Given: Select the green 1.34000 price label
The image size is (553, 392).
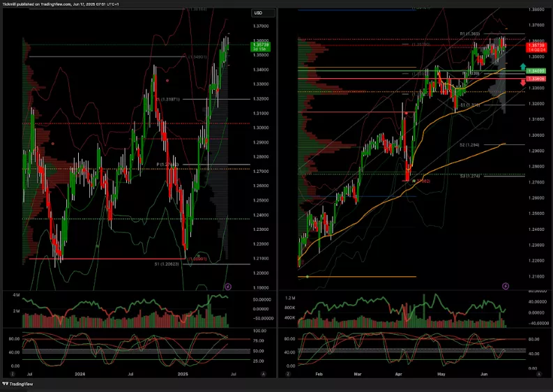Looking at the screenshot, I should click(536, 71).
